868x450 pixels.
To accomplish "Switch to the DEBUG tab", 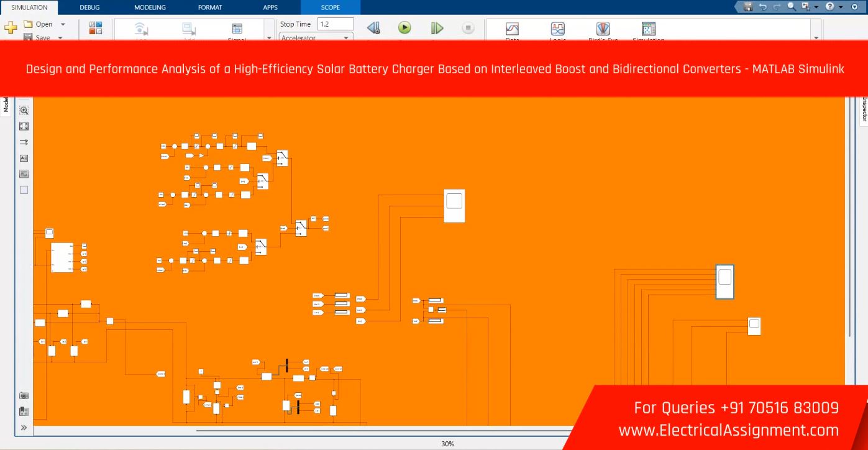I will 89,7.
